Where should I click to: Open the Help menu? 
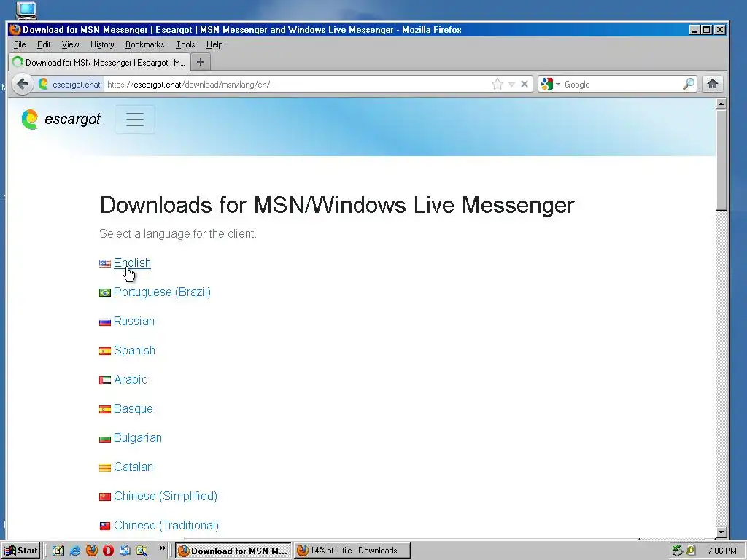coord(214,44)
